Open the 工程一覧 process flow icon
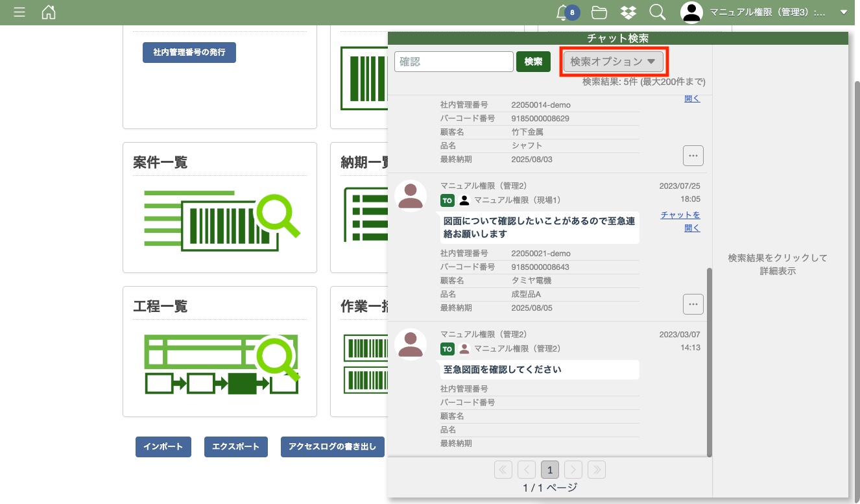This screenshot has height=504, width=860. click(x=221, y=365)
